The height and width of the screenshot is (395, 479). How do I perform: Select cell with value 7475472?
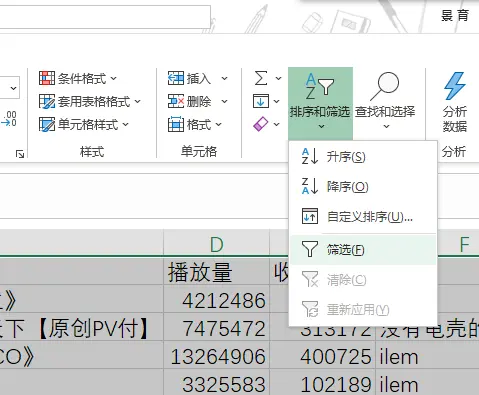click(216, 327)
